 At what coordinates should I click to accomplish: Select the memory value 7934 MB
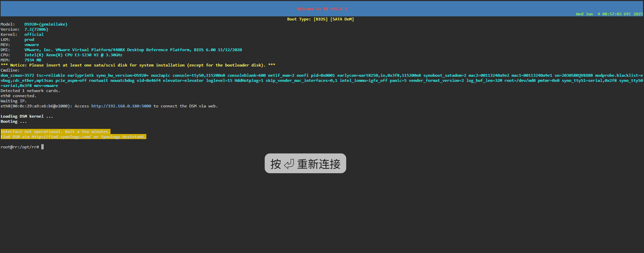[x=33, y=60]
